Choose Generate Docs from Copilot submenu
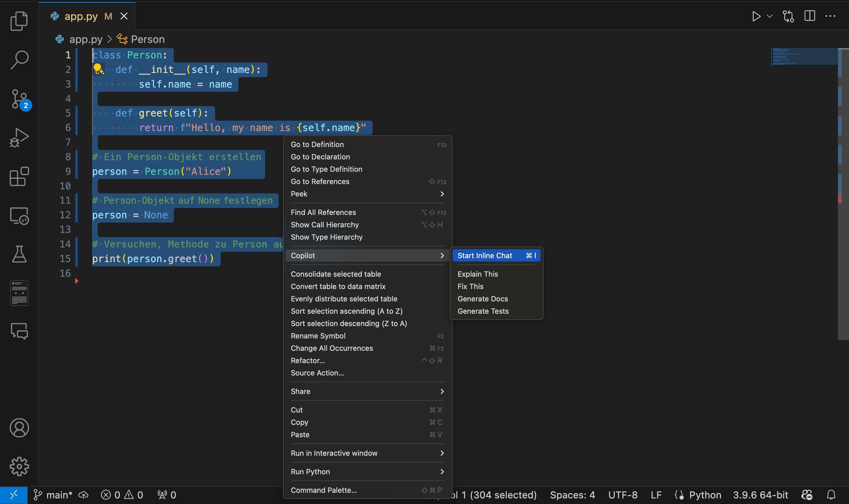The height and width of the screenshot is (504, 849). [x=482, y=299]
